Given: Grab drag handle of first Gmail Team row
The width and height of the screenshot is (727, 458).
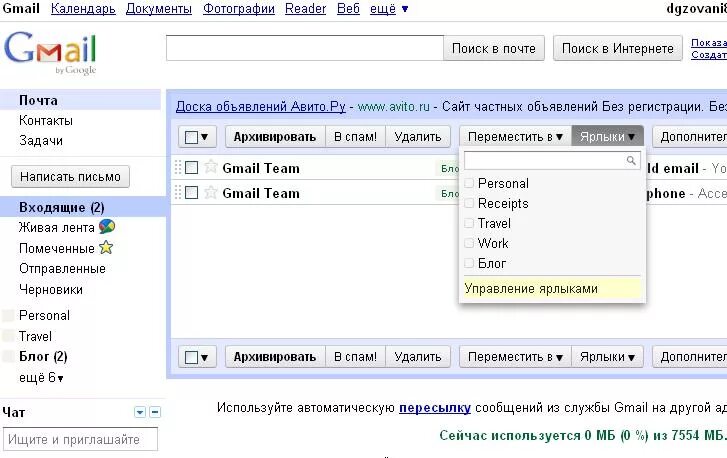Looking at the screenshot, I should click(x=178, y=167).
